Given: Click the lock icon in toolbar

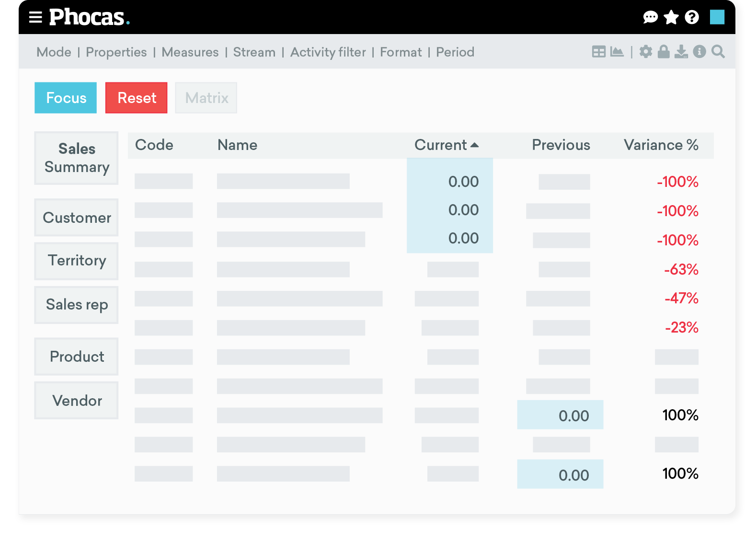Looking at the screenshot, I should 664,52.
